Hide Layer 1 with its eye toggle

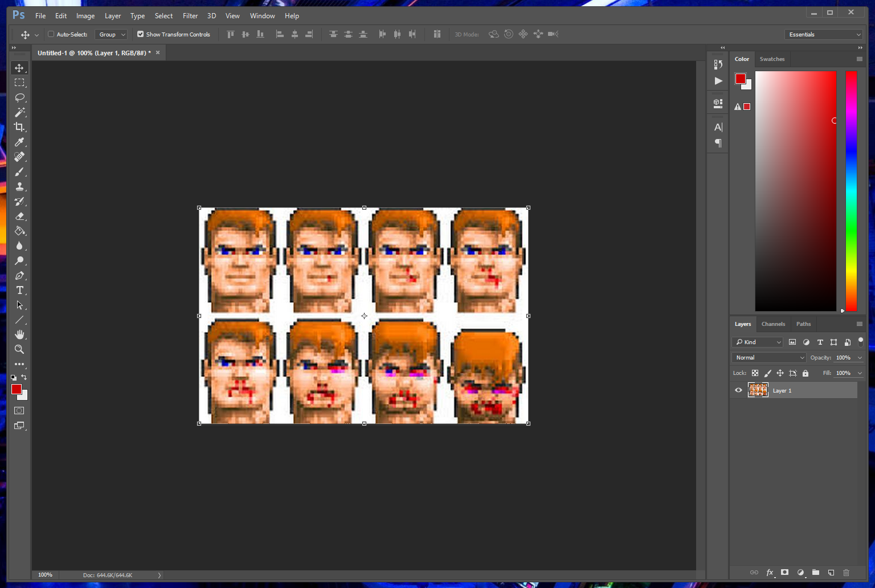pos(738,390)
